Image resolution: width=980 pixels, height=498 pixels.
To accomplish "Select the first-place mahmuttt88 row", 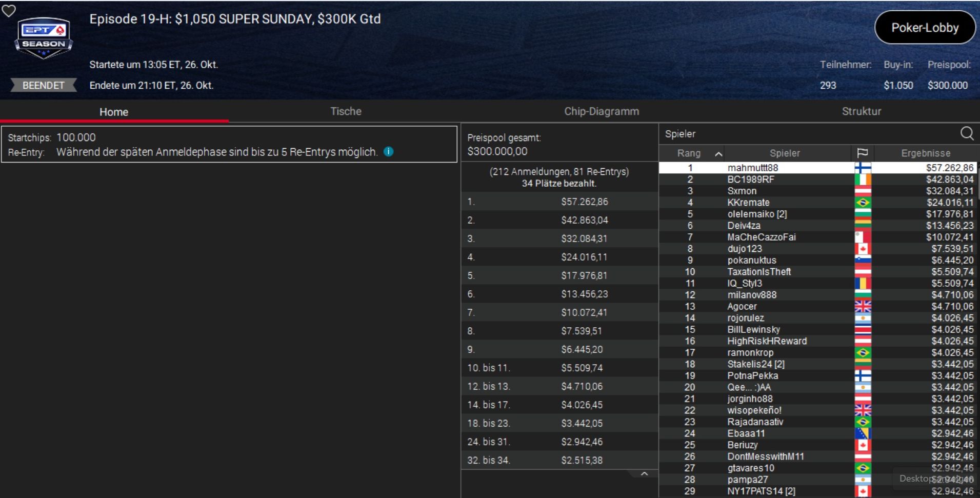I will (752, 168).
